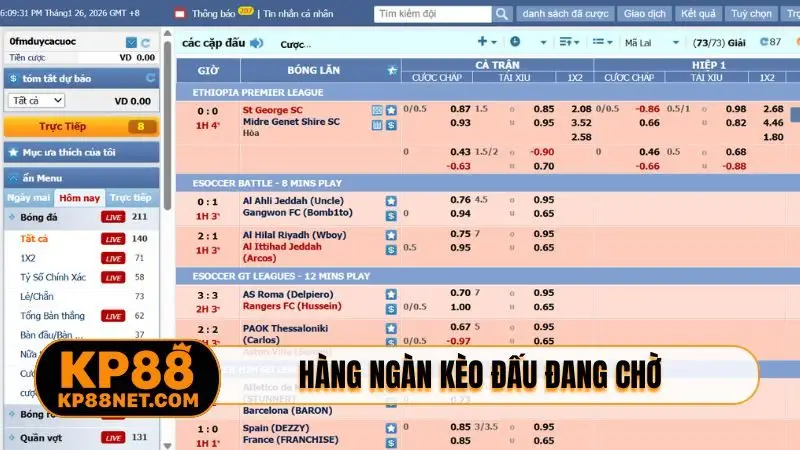The width and height of the screenshot is (800, 450).
Task: Star the Al Hilal Riyadh (Wboy) match
Action: [391, 235]
